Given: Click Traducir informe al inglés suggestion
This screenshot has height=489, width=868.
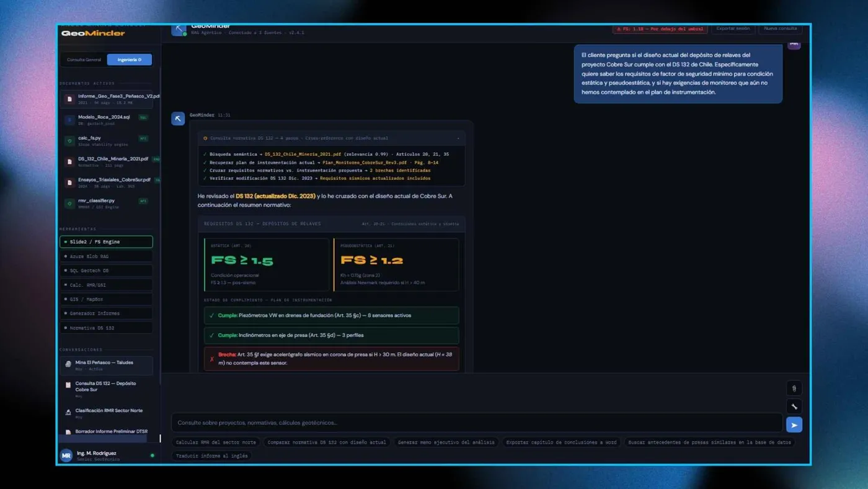Looking at the screenshot, I should [x=211, y=455].
